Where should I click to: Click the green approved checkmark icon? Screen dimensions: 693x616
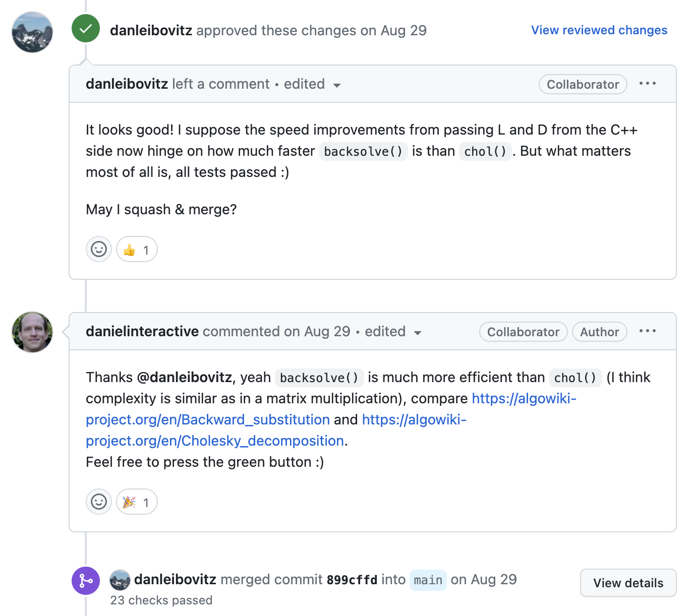(x=86, y=29)
